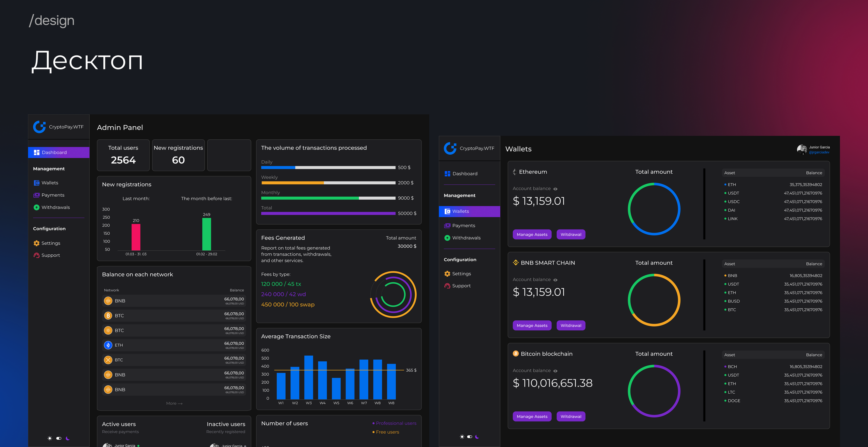
Task: Click the green Withdrawals icon in the Admin Panel sidebar
Action: 36,207
